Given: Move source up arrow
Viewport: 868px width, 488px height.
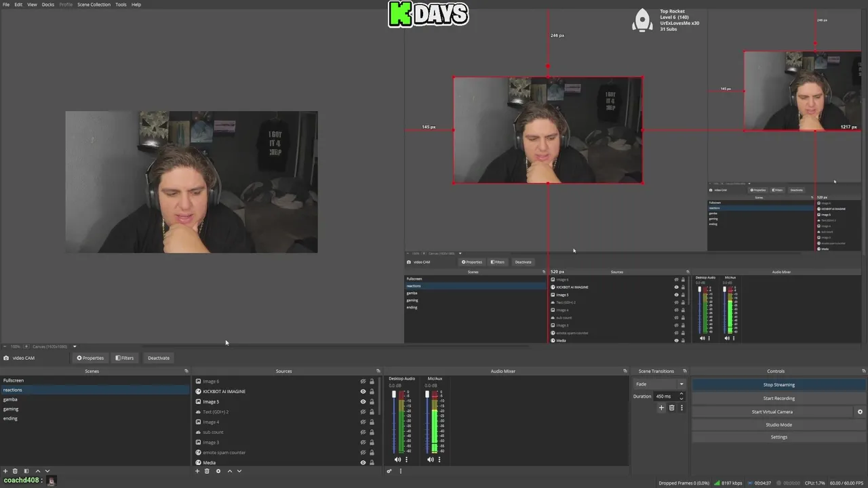Looking at the screenshot, I should click(x=230, y=471).
